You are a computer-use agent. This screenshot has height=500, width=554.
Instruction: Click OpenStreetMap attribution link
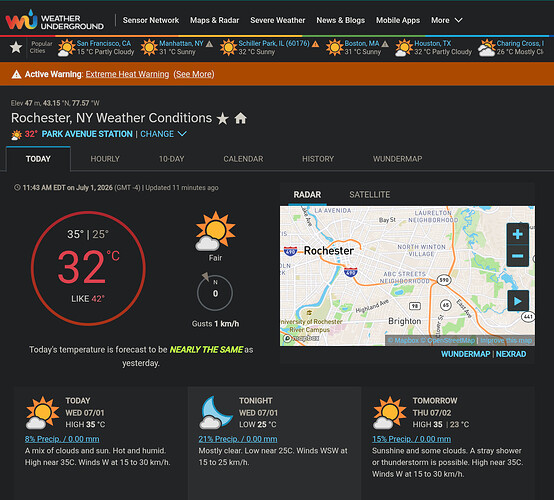point(448,341)
